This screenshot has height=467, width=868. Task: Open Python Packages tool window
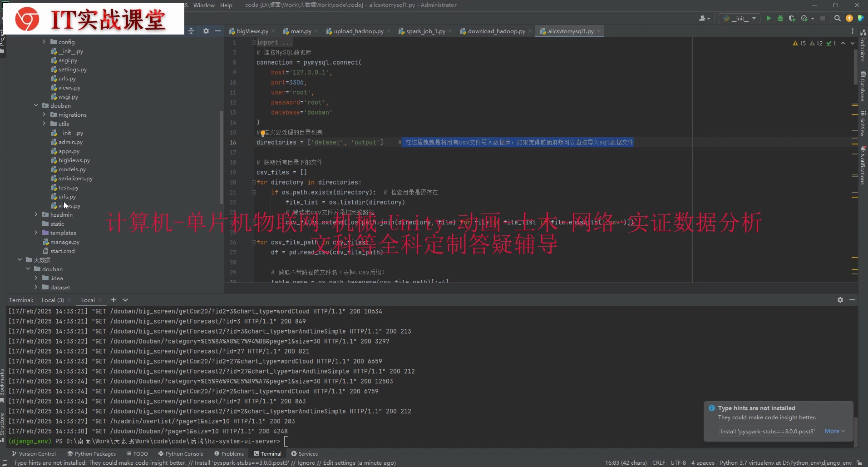[x=92, y=453]
